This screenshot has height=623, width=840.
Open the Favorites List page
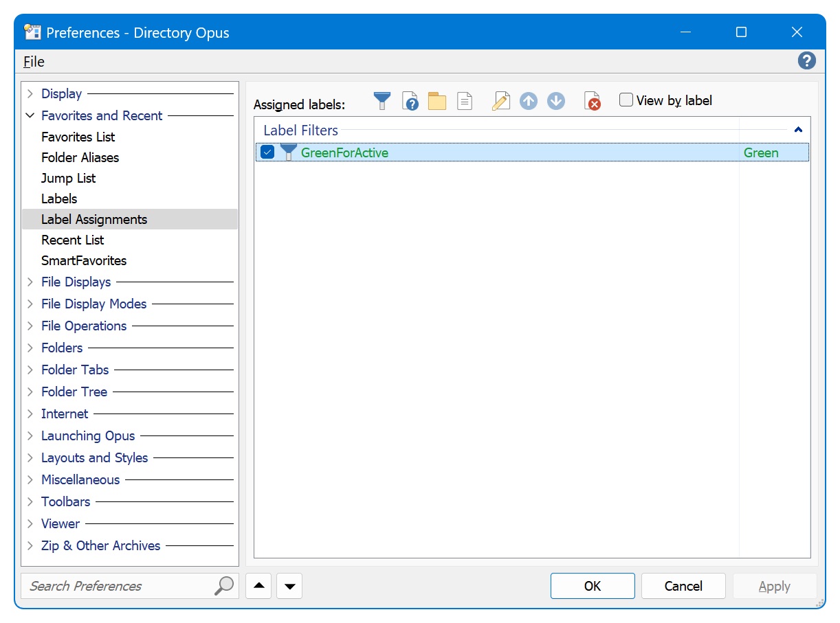78,137
